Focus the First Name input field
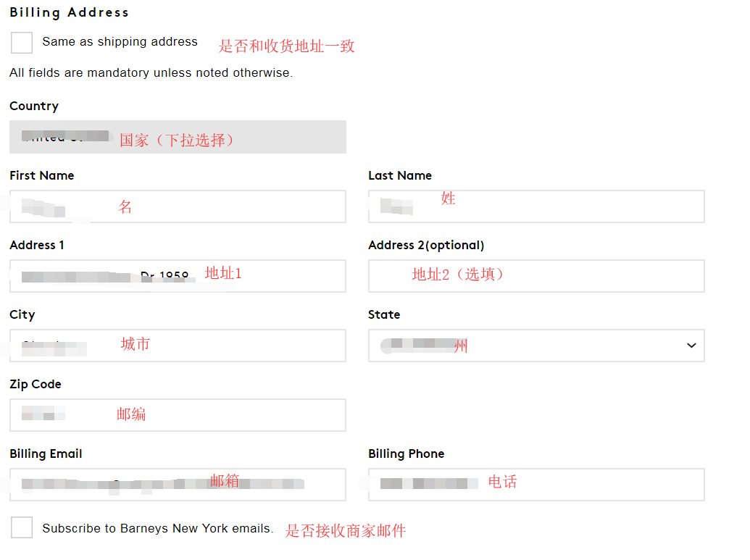Image resolution: width=750 pixels, height=560 pixels. click(178, 206)
